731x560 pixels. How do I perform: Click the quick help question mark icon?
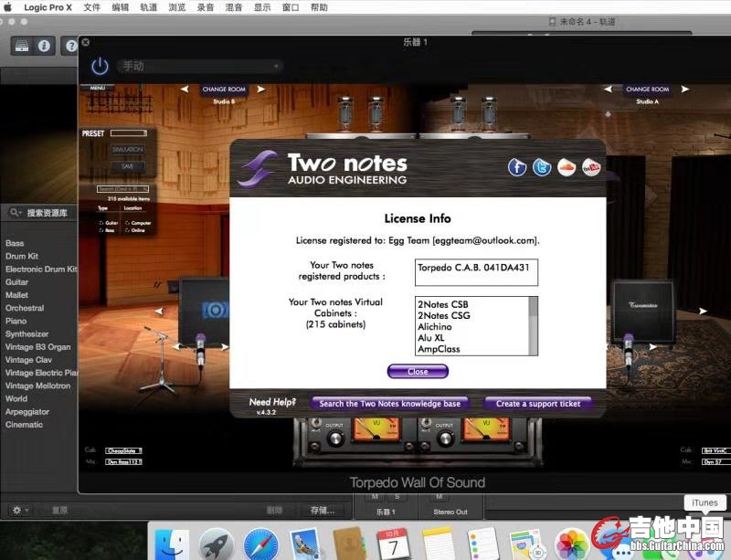pos(70,46)
